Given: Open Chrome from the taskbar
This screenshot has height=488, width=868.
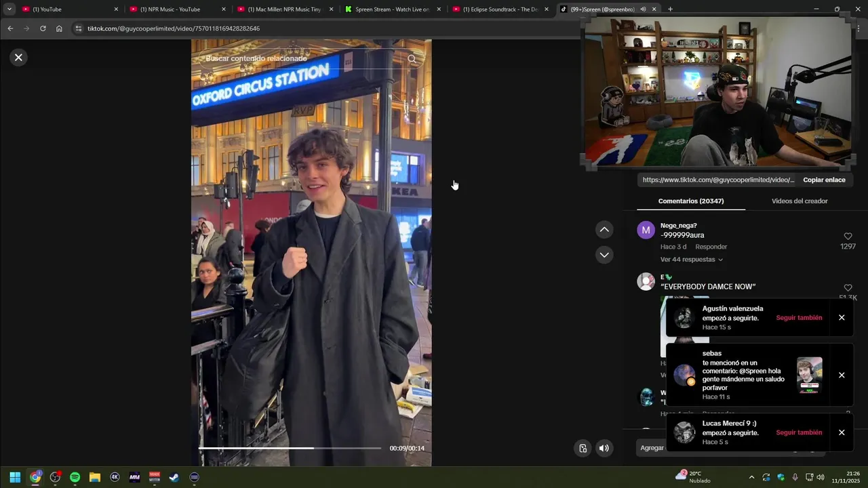Looking at the screenshot, I should coord(35,477).
